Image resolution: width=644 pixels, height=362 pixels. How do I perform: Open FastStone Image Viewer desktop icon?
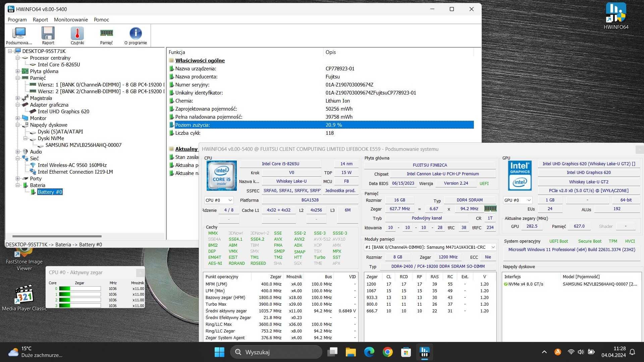[x=24, y=260]
